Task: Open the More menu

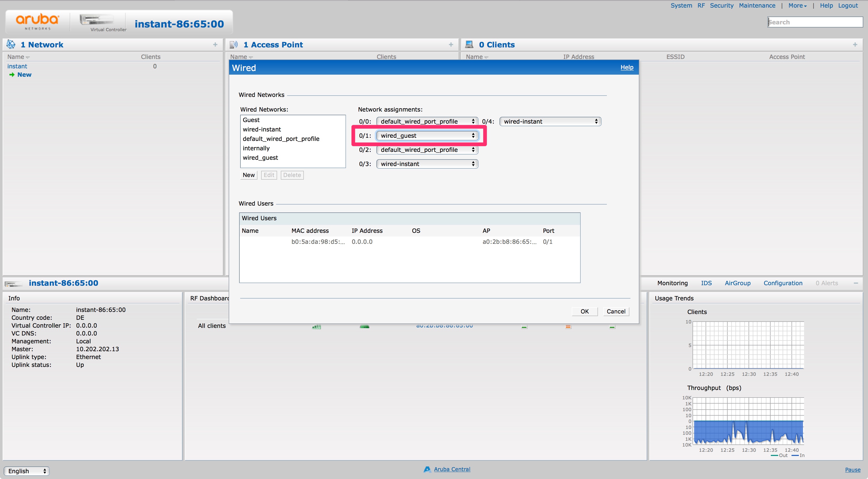Action: point(797,5)
